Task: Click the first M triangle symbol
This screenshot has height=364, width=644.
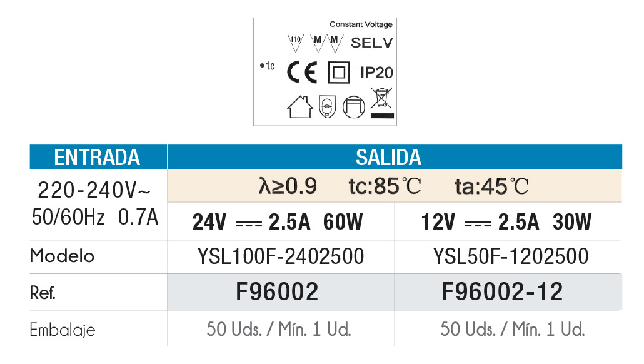Action: click(318, 43)
